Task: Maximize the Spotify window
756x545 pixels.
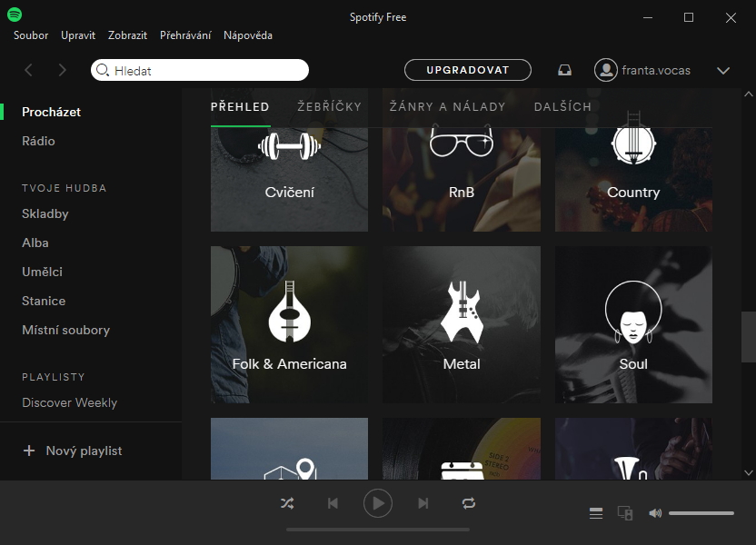Action: [689, 17]
